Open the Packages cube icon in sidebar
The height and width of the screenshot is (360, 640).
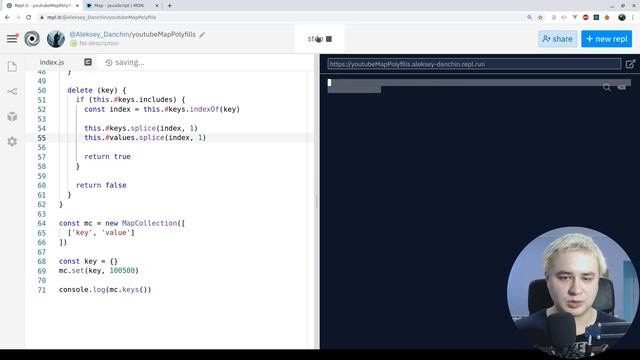pos(12,117)
